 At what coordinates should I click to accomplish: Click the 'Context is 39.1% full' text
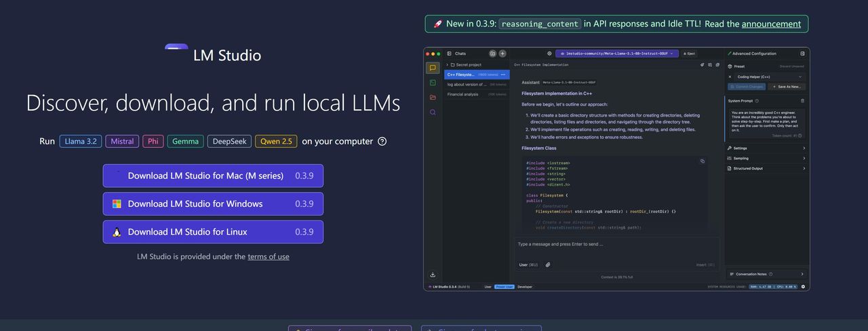pos(617,277)
